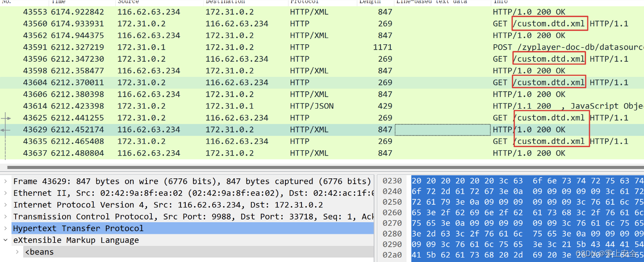644x262 pixels.
Task: Click time value 6212.327219
Action: coord(77,47)
